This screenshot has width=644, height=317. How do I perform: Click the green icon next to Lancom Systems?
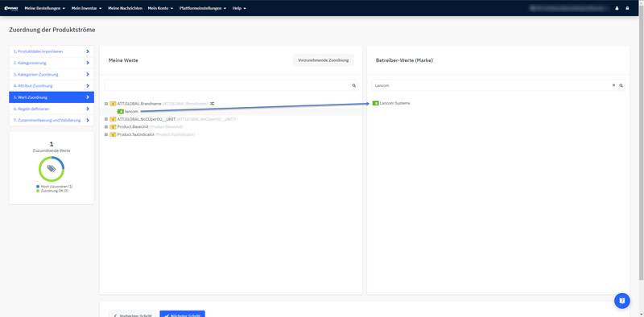(375, 103)
